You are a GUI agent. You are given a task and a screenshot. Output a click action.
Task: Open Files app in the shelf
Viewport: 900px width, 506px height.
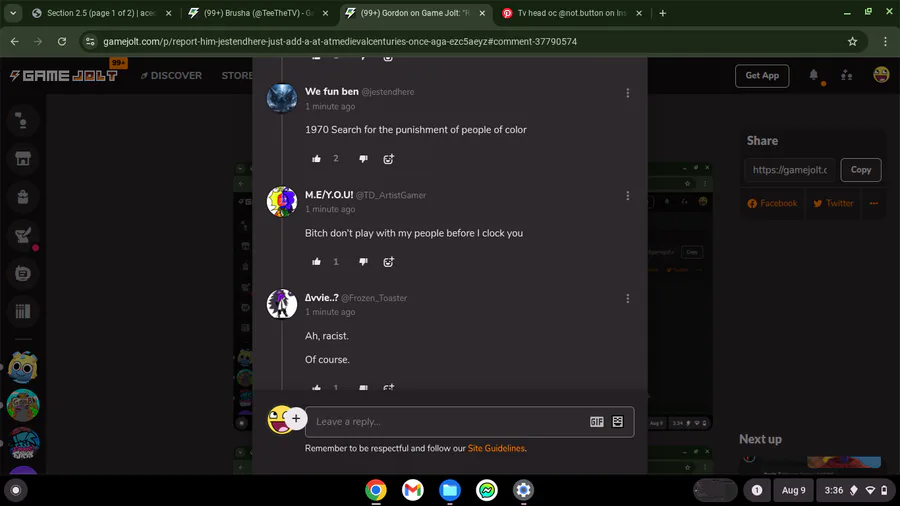[x=449, y=490]
